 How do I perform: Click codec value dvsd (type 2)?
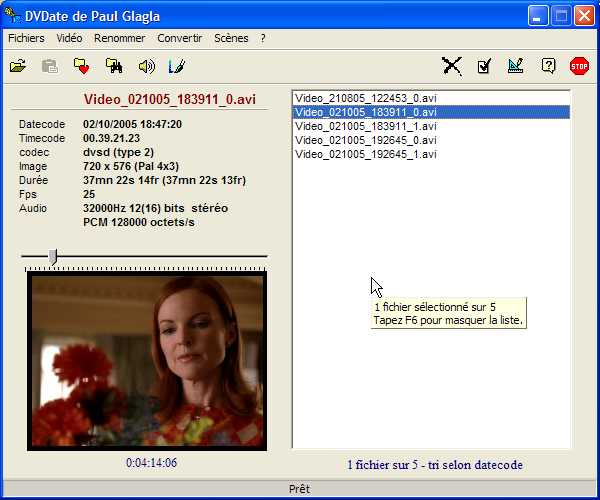118,152
